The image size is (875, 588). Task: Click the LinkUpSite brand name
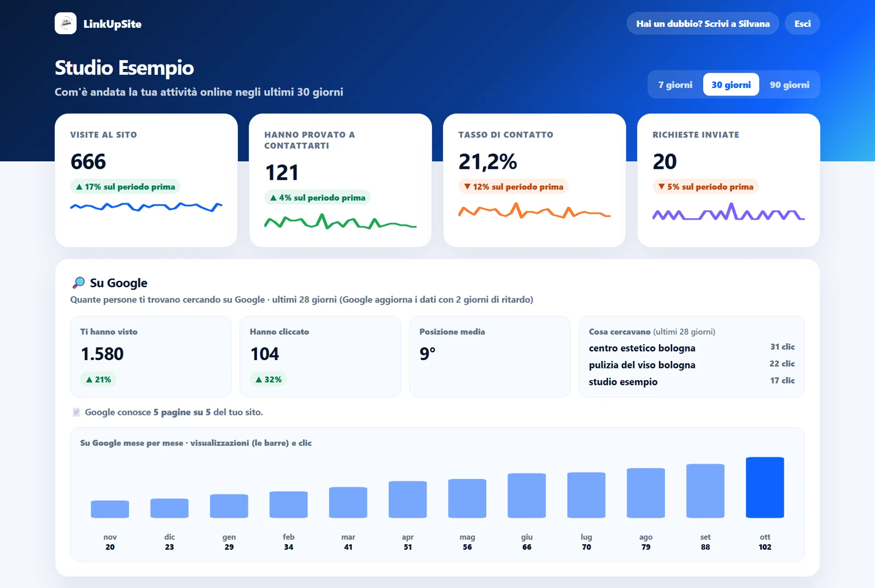coord(113,24)
